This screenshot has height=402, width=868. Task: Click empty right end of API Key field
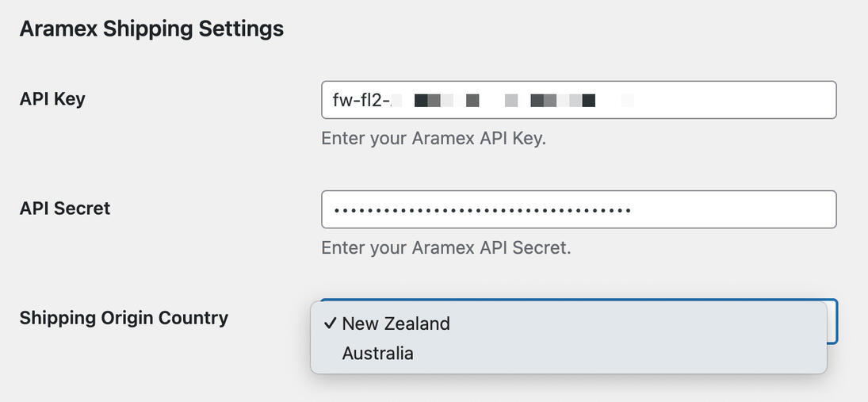753,101
